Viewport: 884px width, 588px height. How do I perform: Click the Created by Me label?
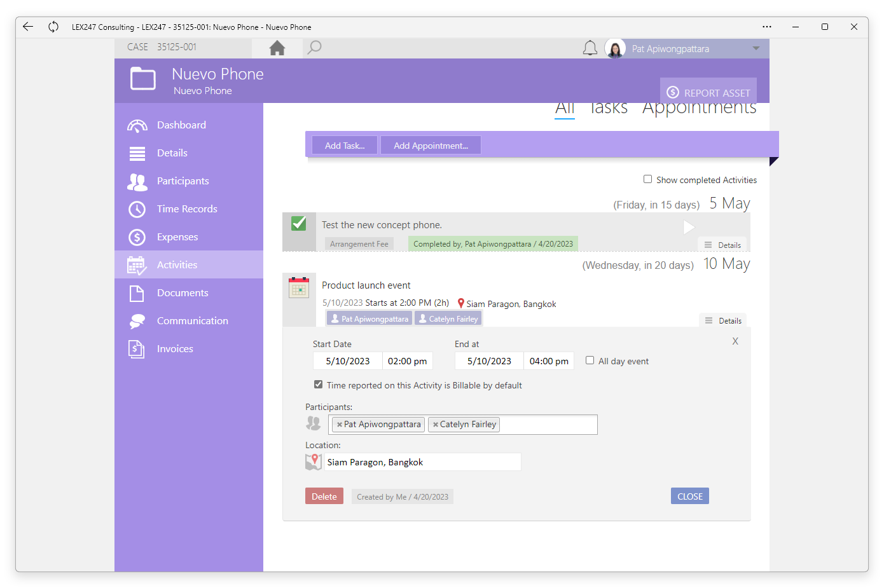point(403,497)
